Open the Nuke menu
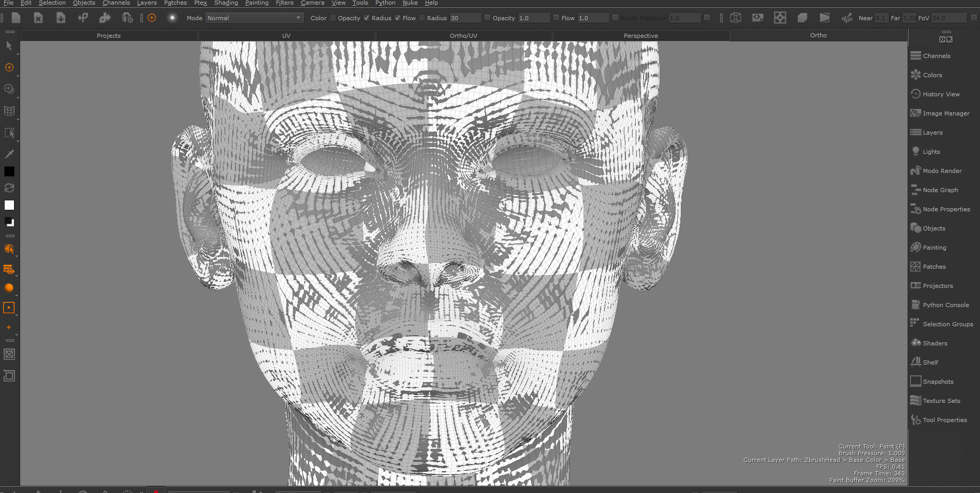Image resolution: width=980 pixels, height=493 pixels. [x=410, y=3]
